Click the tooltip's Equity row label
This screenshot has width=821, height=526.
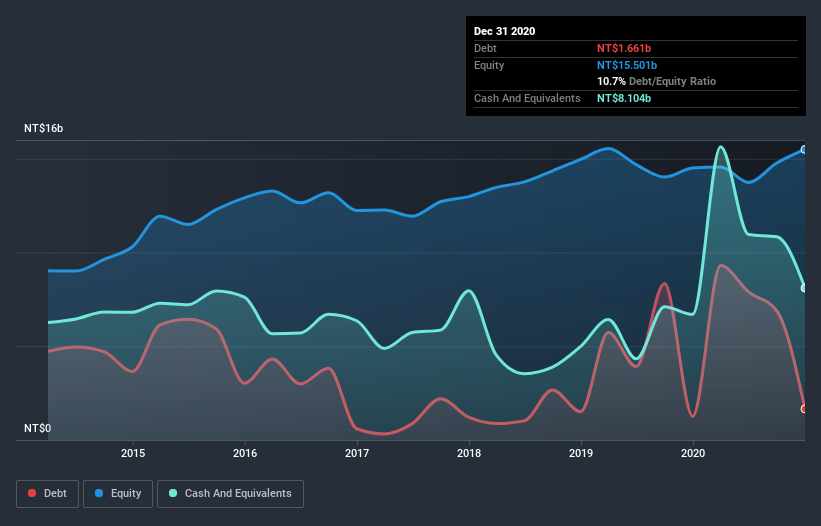point(489,65)
